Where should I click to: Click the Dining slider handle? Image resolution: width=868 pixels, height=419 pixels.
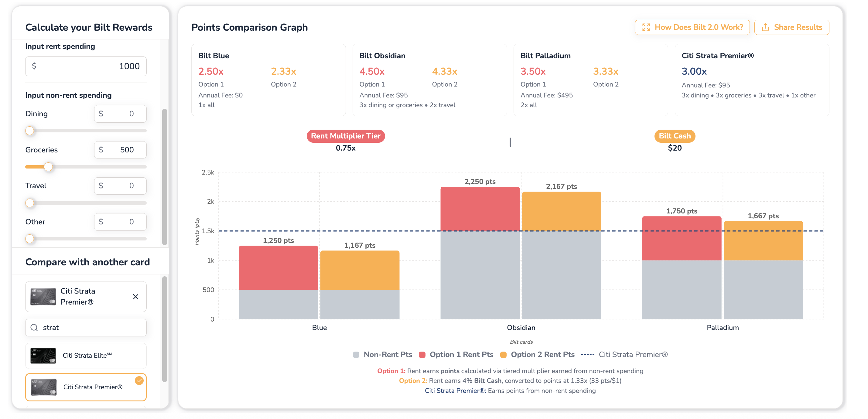pyautogui.click(x=30, y=131)
